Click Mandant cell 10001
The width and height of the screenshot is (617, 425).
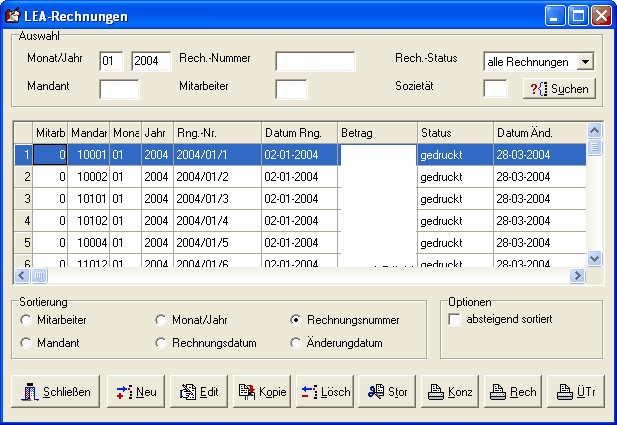pos(89,155)
